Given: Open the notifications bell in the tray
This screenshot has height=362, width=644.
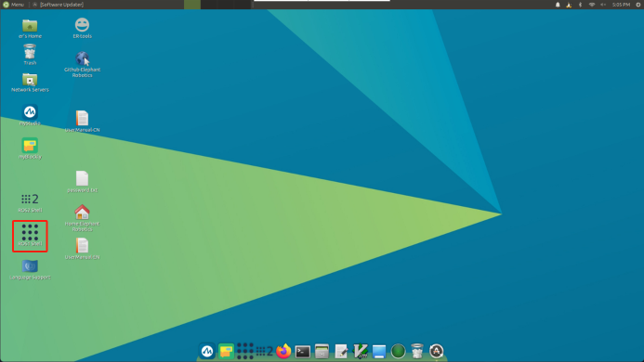Looking at the screenshot, I should click(x=558, y=5).
